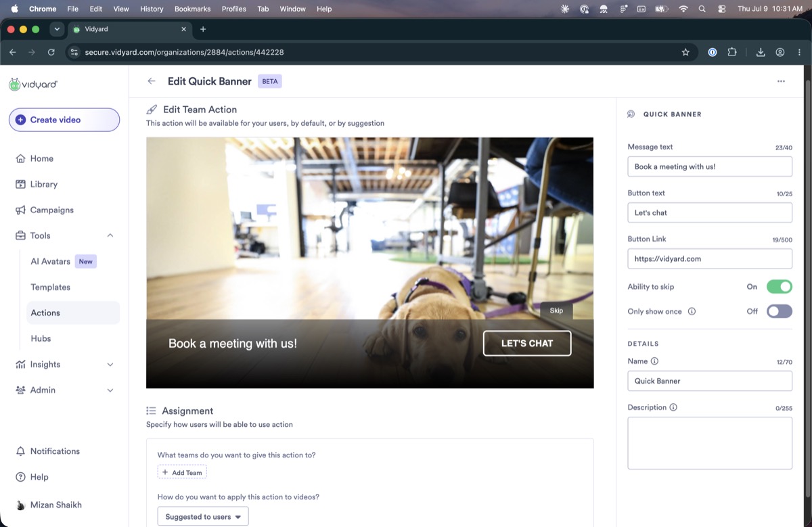Open Templates in the sidebar
812x527 pixels.
tap(51, 287)
